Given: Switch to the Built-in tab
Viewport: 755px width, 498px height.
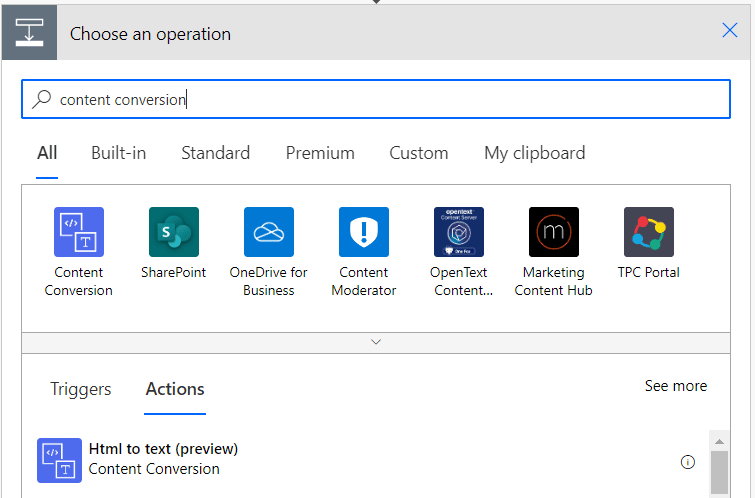Looking at the screenshot, I should (x=118, y=153).
